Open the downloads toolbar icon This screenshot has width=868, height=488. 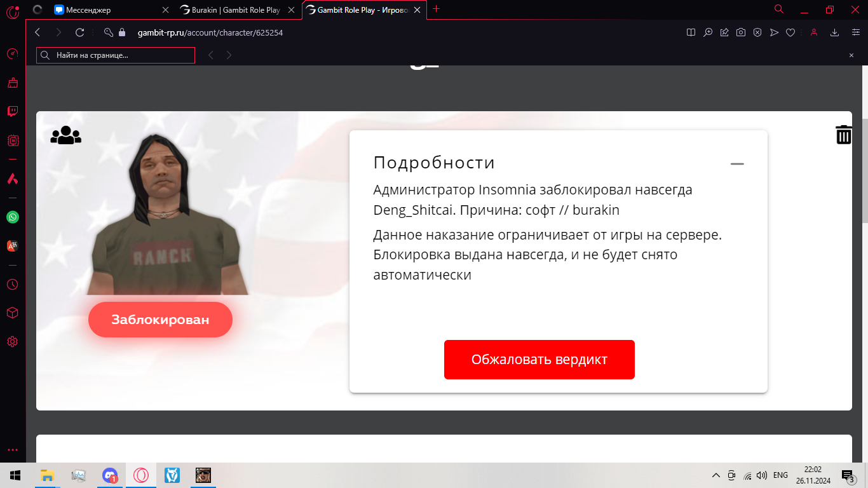coord(835,32)
